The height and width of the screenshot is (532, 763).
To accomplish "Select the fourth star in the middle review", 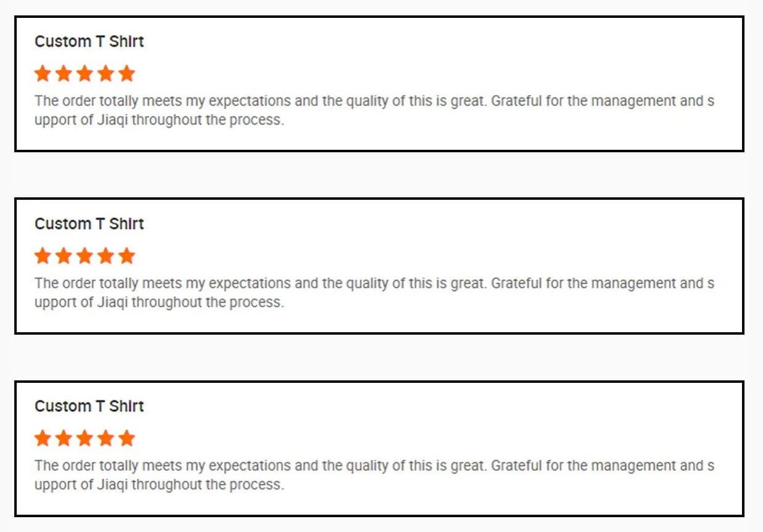I will point(105,256).
